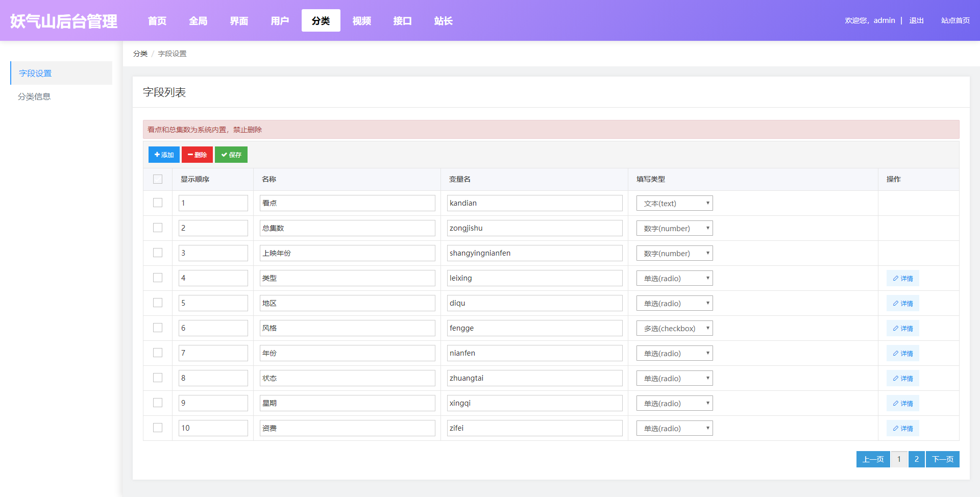980x497 pixels.
Task: Click the variable field containing shangyingnianfen
Action: [534, 253]
